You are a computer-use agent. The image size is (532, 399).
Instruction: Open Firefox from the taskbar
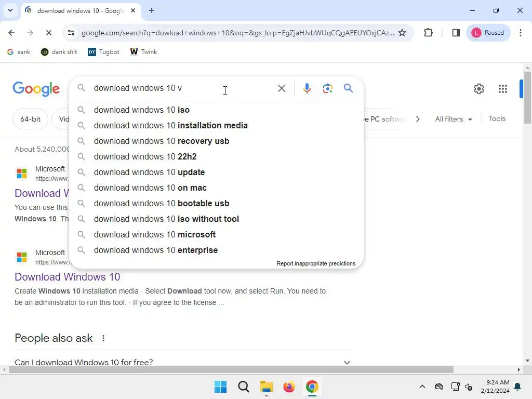pos(289,387)
